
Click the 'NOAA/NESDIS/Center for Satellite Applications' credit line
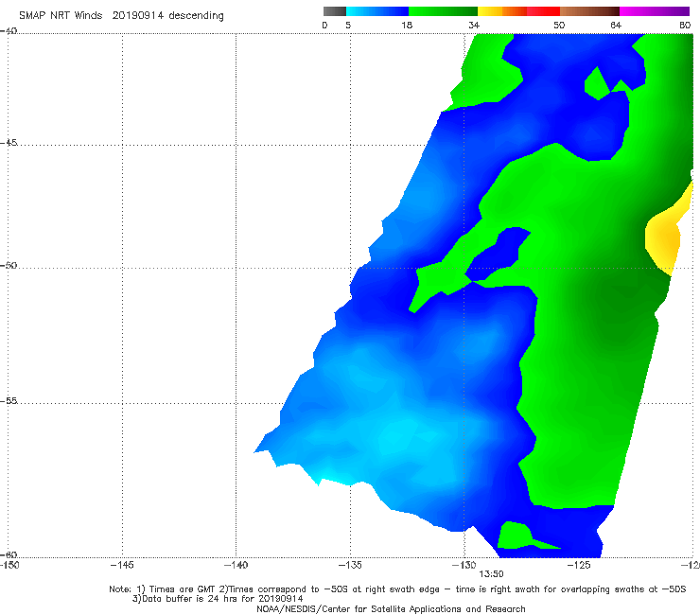(391, 608)
